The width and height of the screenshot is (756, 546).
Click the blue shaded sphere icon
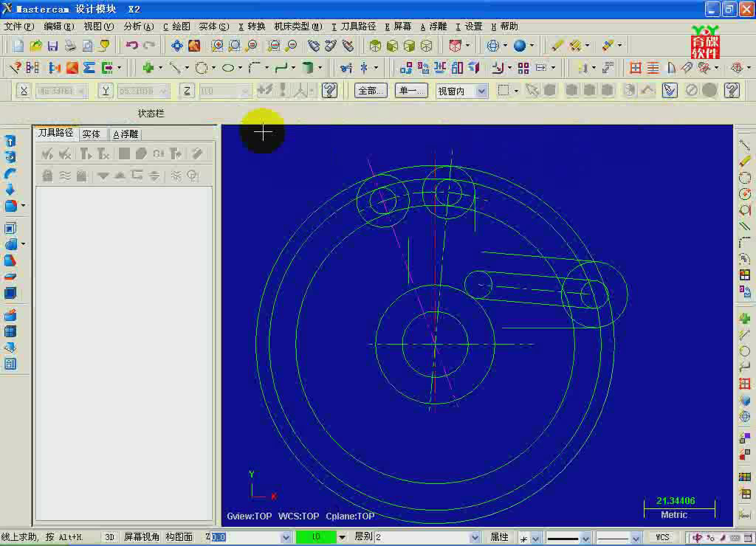point(519,46)
